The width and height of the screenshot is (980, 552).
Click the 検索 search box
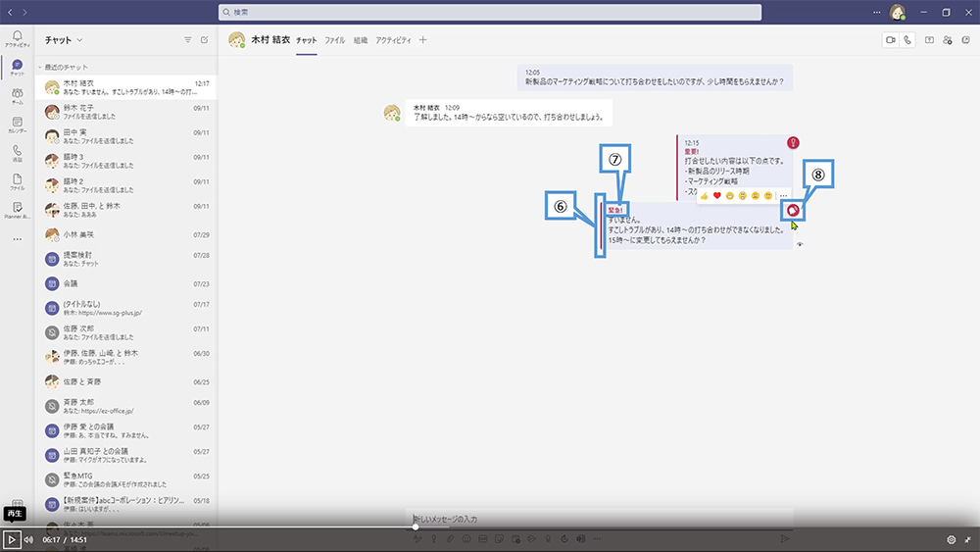point(490,12)
